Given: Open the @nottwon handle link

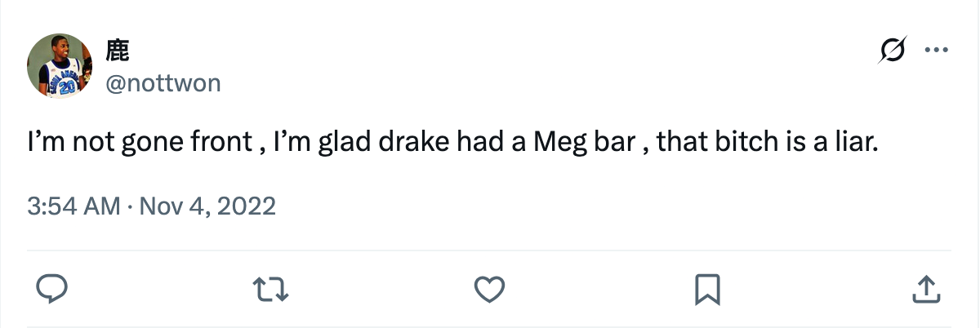Looking at the screenshot, I should tap(163, 83).
